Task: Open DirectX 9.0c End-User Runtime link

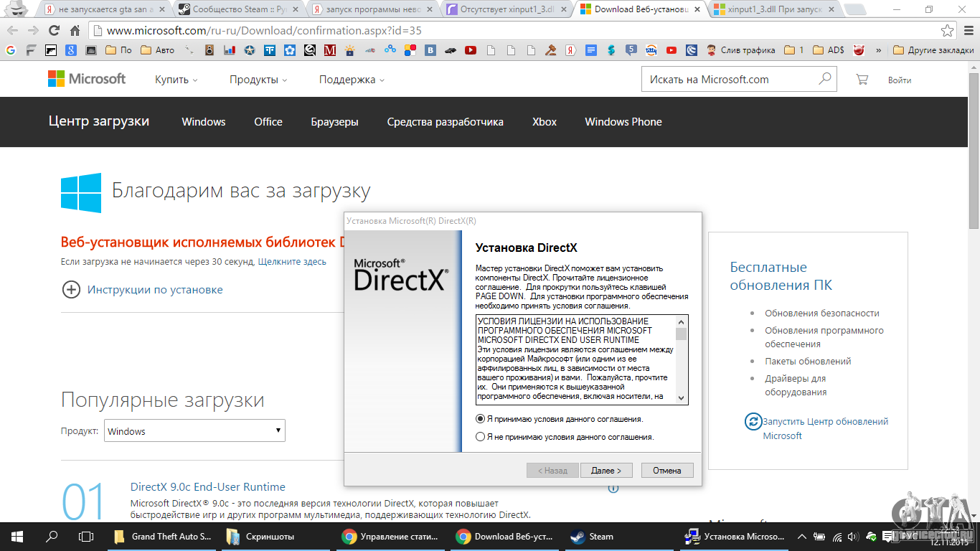Action: (x=208, y=486)
